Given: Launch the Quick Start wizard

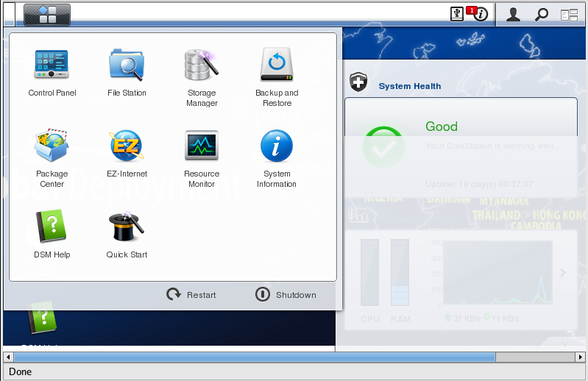Looking at the screenshot, I should 127,235.
